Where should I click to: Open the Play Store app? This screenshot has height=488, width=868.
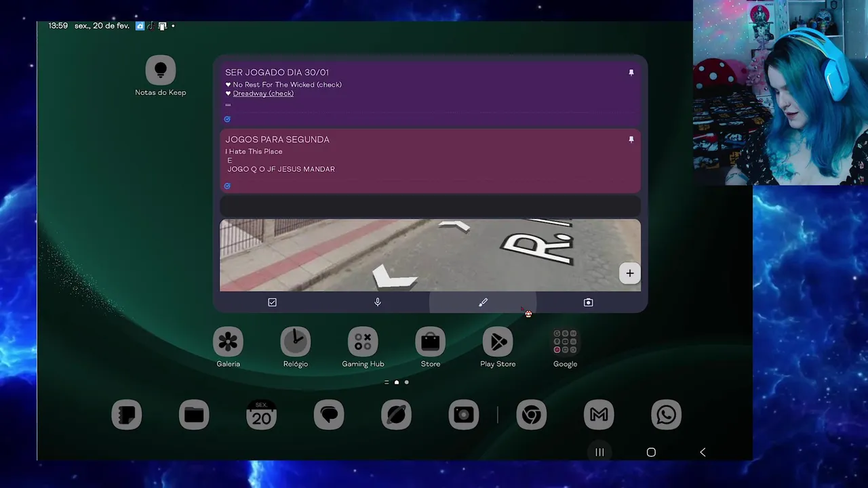498,342
